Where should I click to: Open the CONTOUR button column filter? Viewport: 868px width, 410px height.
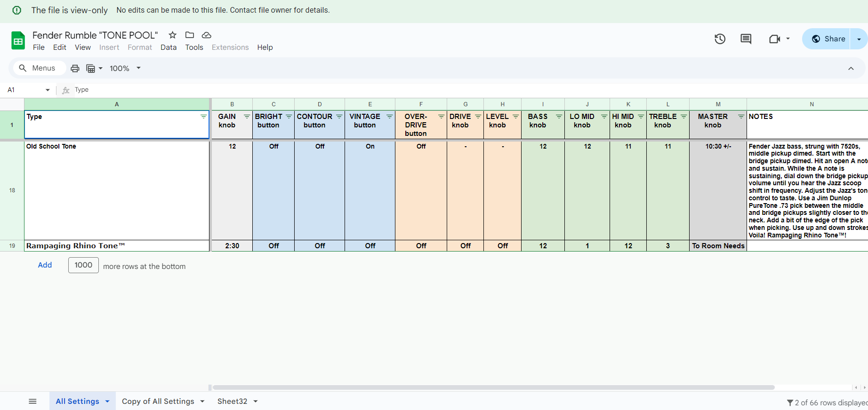pos(339,117)
